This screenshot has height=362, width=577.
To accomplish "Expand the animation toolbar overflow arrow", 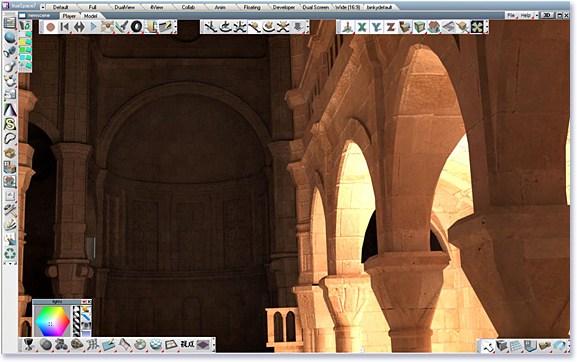I will coord(175,27).
